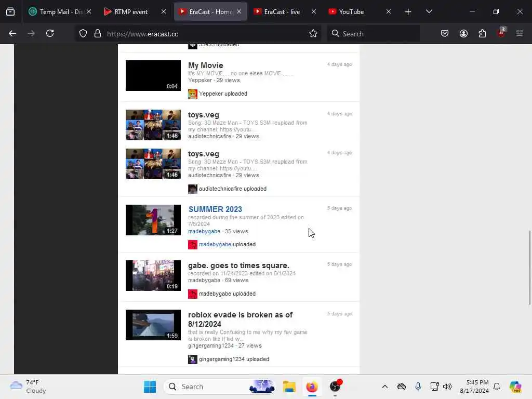The height and width of the screenshot is (399, 532).
Task: Select the EraCast - Home tab
Action: pos(211,12)
